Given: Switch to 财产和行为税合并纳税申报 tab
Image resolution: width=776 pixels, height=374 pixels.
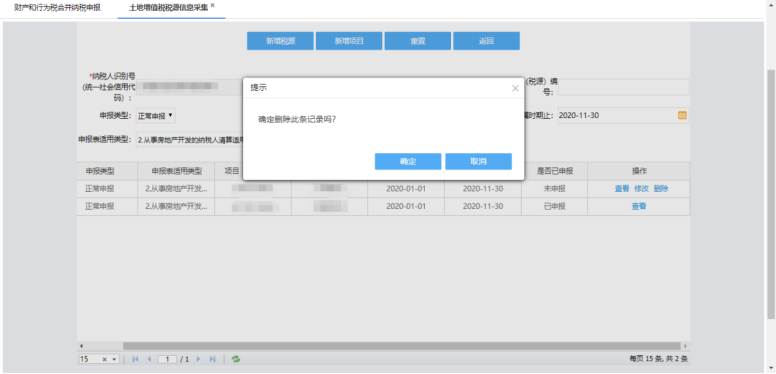Looking at the screenshot, I should tap(58, 9).
